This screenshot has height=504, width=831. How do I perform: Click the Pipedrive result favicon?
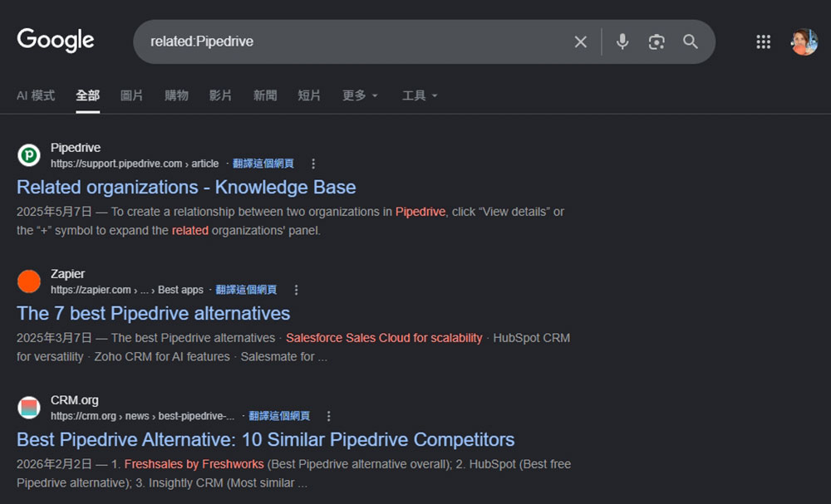tap(28, 155)
